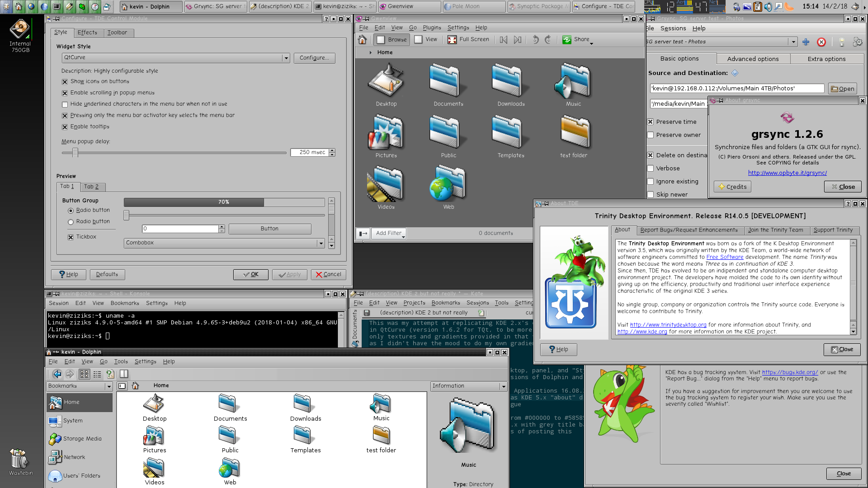Open opbyte.it grsync link
This screenshot has width=868, height=488.
point(787,173)
